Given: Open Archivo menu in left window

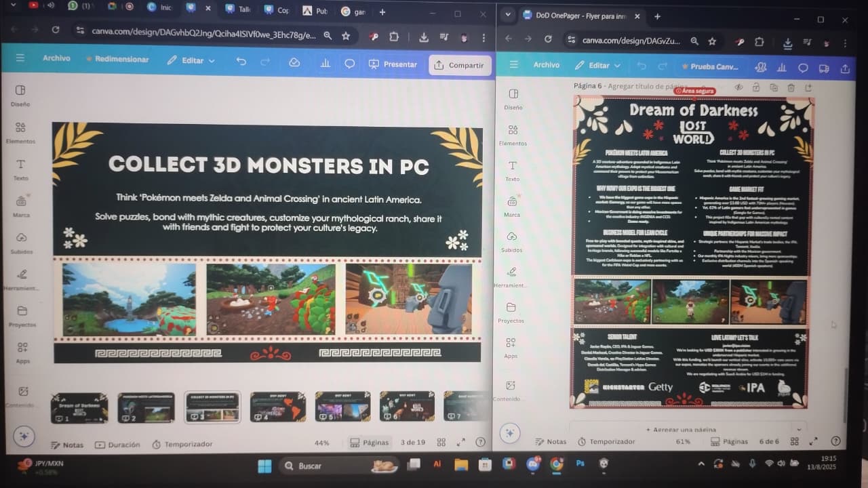Looking at the screenshot, I should [56, 58].
